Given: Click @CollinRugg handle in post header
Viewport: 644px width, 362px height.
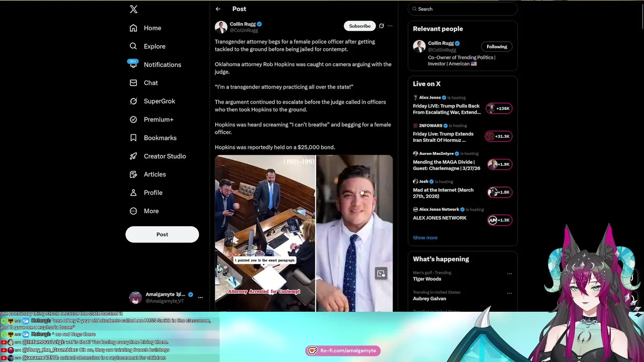Looking at the screenshot, I should coord(244,31).
